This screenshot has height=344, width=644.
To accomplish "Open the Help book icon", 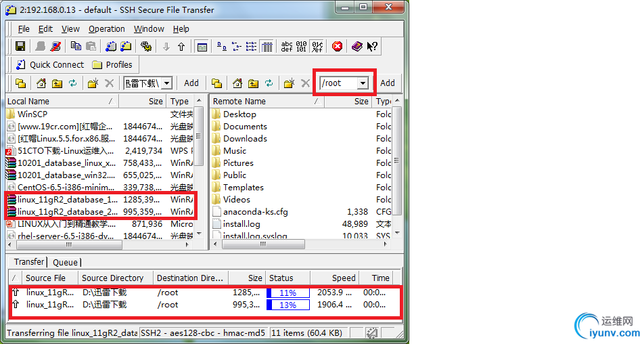I will coord(357,47).
